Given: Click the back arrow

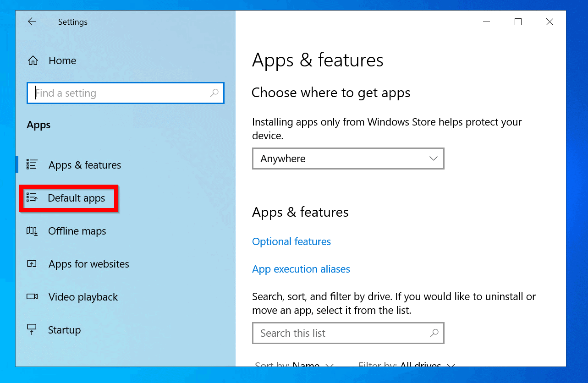Looking at the screenshot, I should click(32, 22).
